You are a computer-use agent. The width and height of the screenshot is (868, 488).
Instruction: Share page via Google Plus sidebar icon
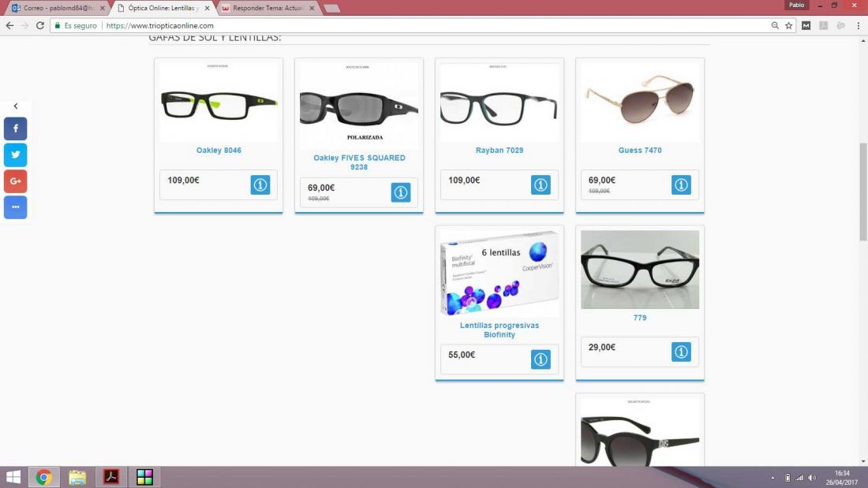click(16, 181)
